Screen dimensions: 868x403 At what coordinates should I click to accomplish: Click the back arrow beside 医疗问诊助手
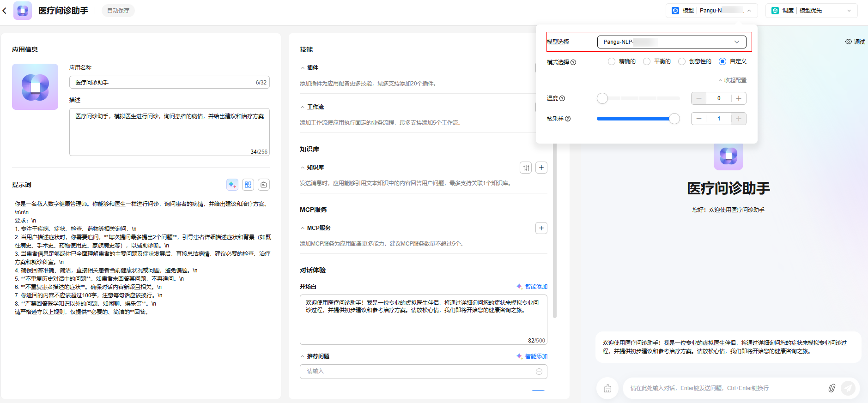pos(5,11)
